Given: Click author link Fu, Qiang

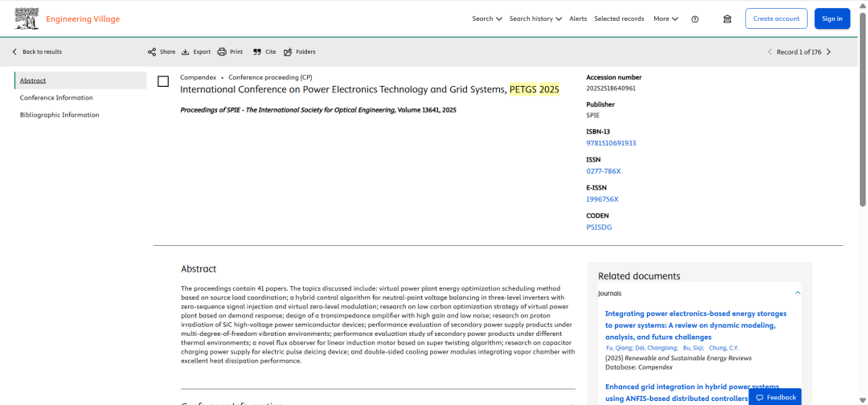Looking at the screenshot, I should 619,348.
